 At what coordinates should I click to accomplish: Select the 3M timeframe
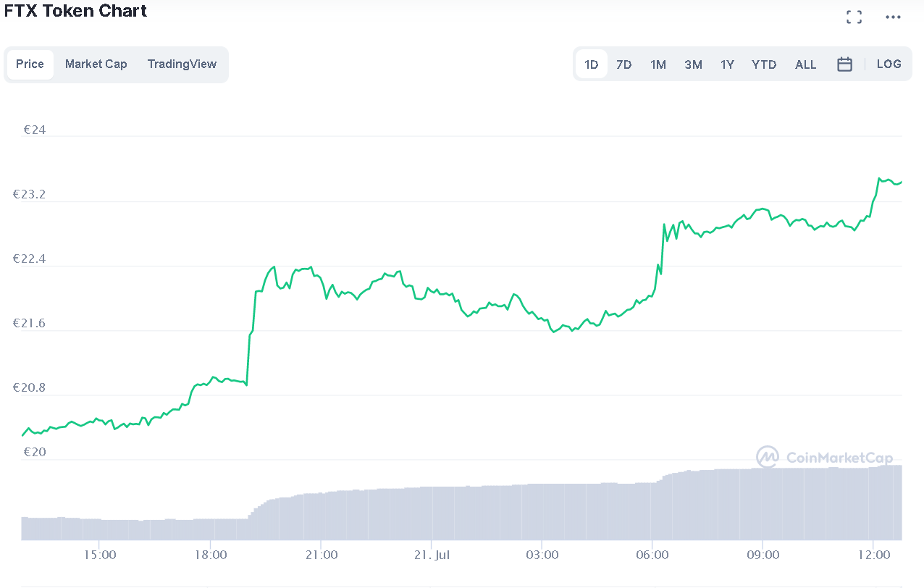point(693,64)
